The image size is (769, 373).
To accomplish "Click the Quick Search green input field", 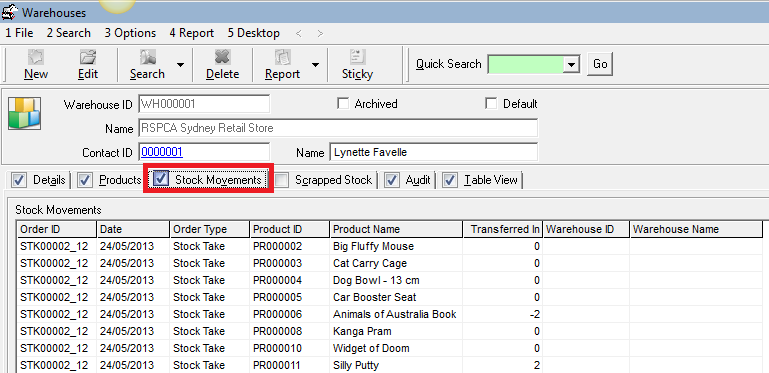I will (x=526, y=64).
